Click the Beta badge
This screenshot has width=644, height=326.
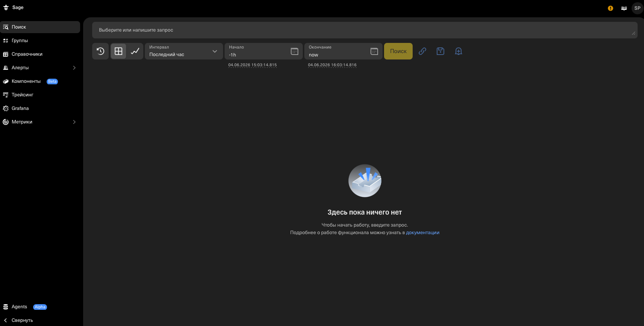(52, 81)
